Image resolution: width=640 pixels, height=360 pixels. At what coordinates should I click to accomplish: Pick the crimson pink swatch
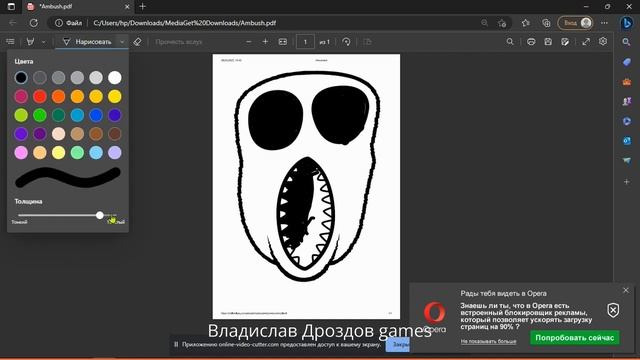[21, 96]
